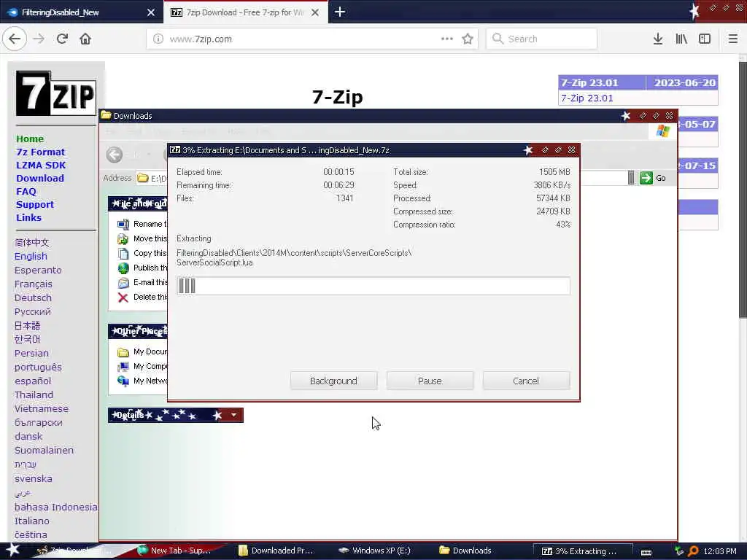Click the Move this file icon
Screen dimensions: 747x560
(123, 238)
